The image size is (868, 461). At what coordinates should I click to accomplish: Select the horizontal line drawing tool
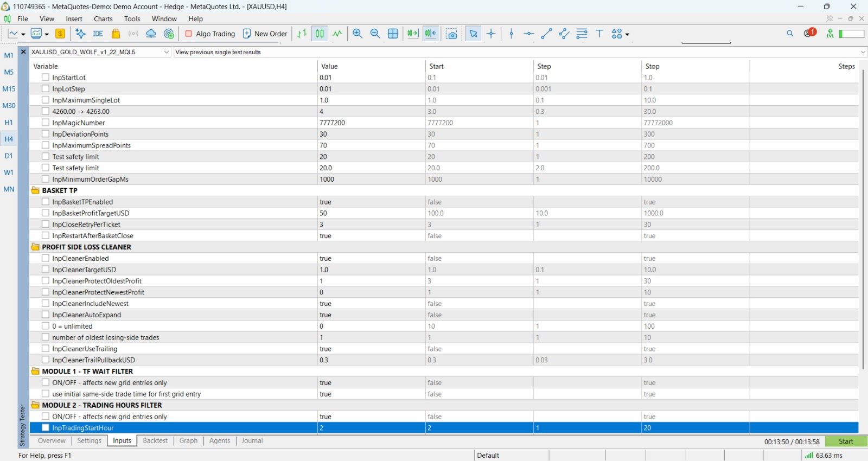click(529, 34)
